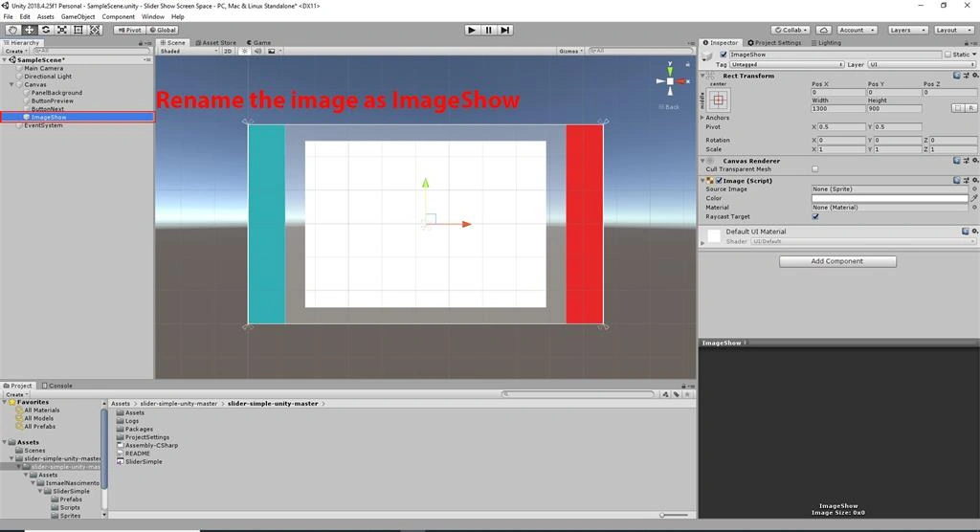This screenshot has width=980, height=532.
Task: Expand the Anchors foldout
Action: 702,118
